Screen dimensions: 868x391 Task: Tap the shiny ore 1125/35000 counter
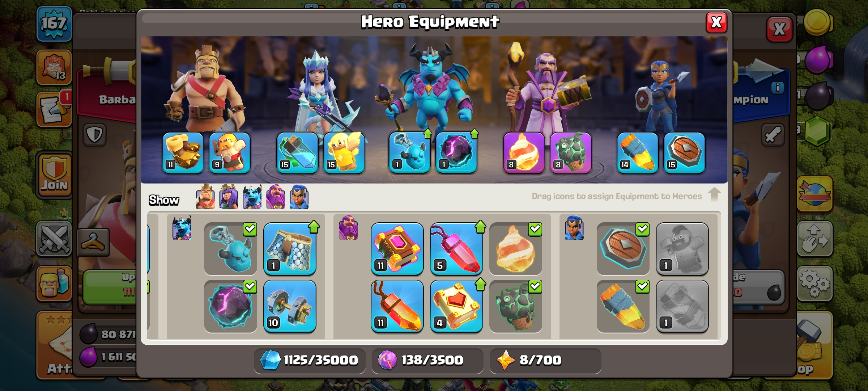tap(310, 360)
